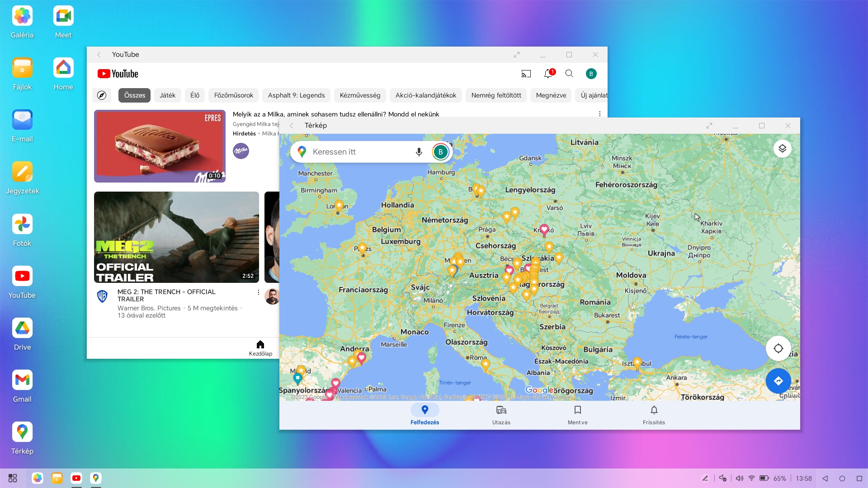The width and height of the screenshot is (868, 488).
Task: Center map on my location
Action: (x=778, y=348)
